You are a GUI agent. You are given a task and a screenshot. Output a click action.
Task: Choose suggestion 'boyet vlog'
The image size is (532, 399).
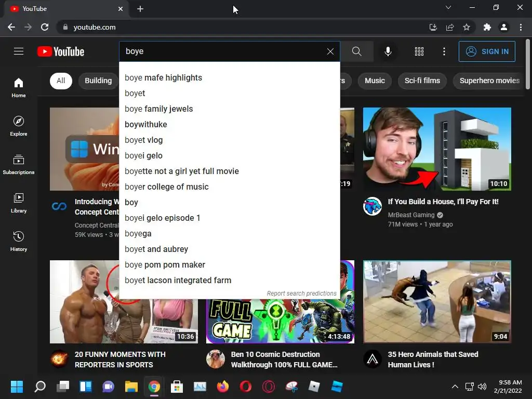tap(229, 140)
